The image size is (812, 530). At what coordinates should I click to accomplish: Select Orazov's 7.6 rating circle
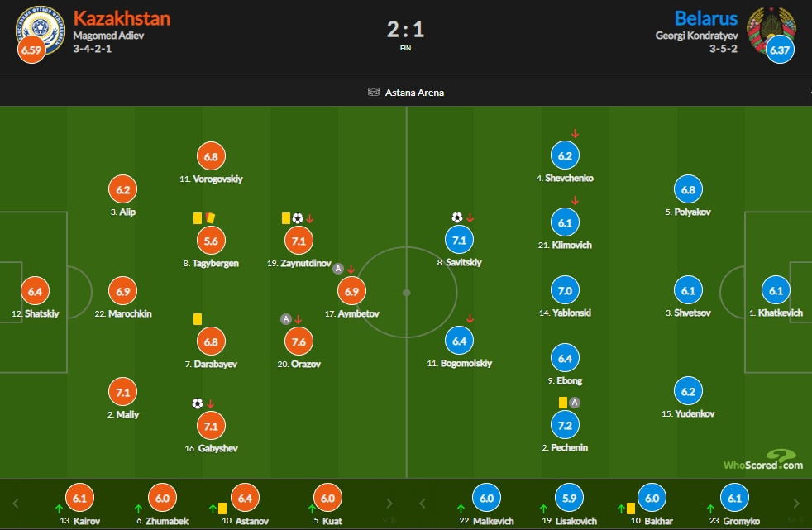298,341
